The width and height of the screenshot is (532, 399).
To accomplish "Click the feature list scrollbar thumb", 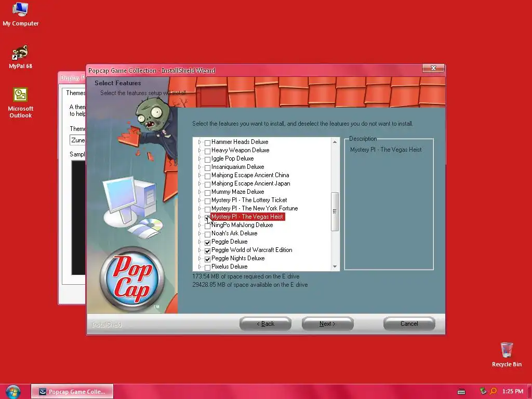I will (335, 211).
